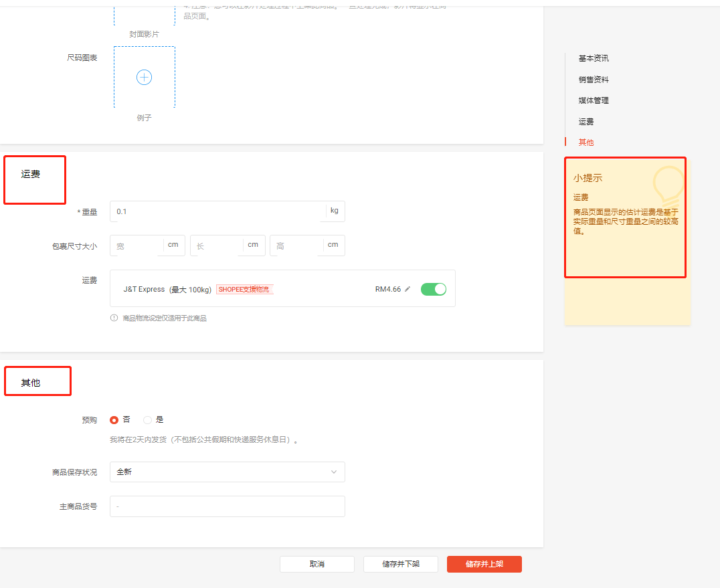Click the 宽 package width input

pyautogui.click(x=134, y=246)
